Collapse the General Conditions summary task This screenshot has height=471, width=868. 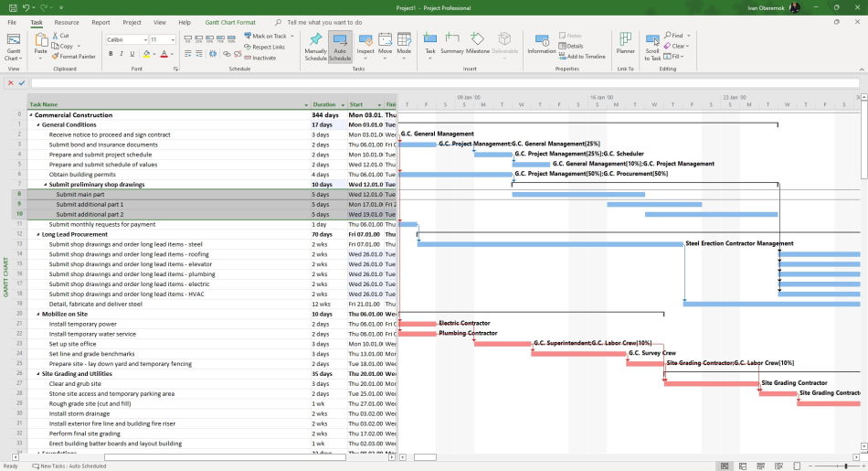(x=38, y=124)
